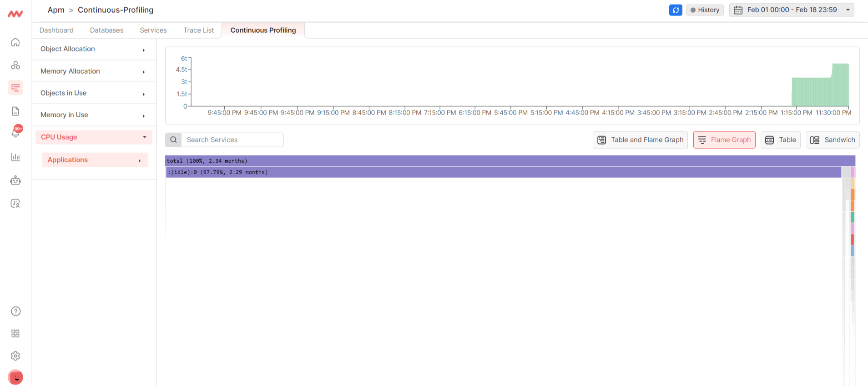Image resolution: width=868 pixels, height=386 pixels.
Task: Open the robot icon in sidebar
Action: click(15, 180)
